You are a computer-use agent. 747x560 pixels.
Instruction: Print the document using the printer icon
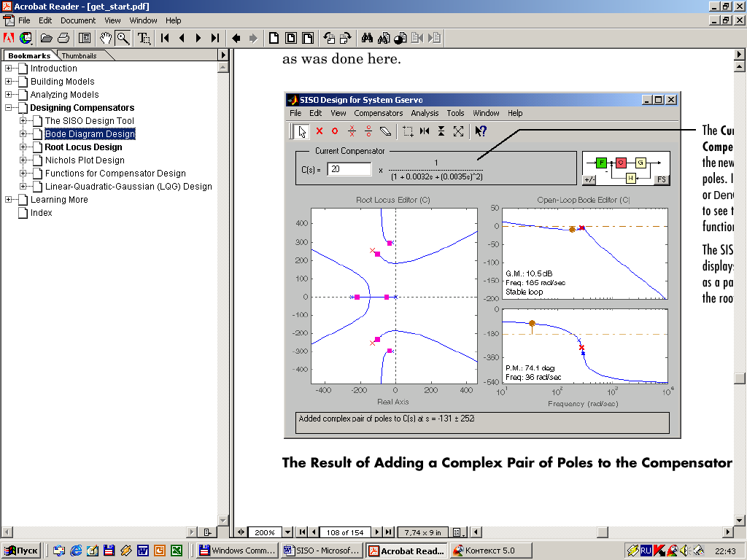[63, 38]
